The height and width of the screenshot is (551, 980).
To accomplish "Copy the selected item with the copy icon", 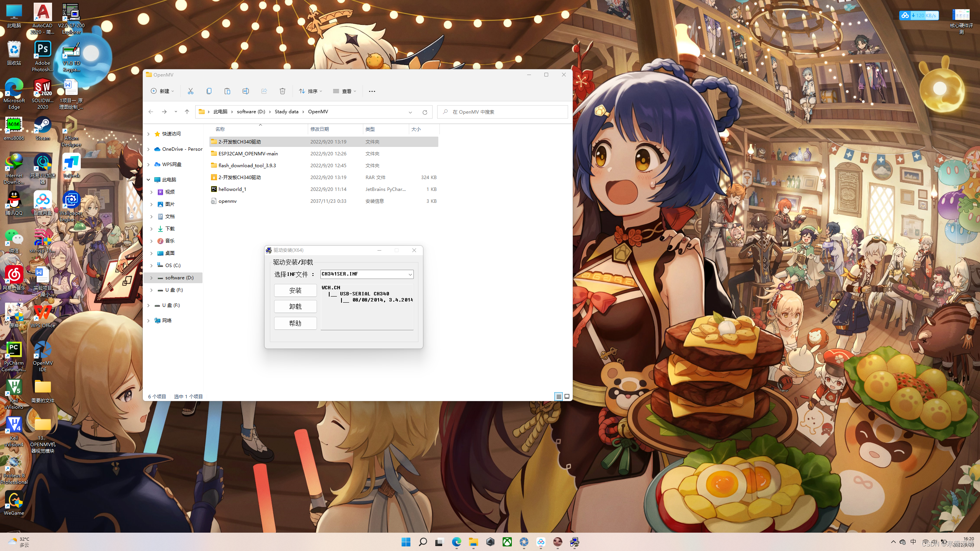I will (209, 91).
